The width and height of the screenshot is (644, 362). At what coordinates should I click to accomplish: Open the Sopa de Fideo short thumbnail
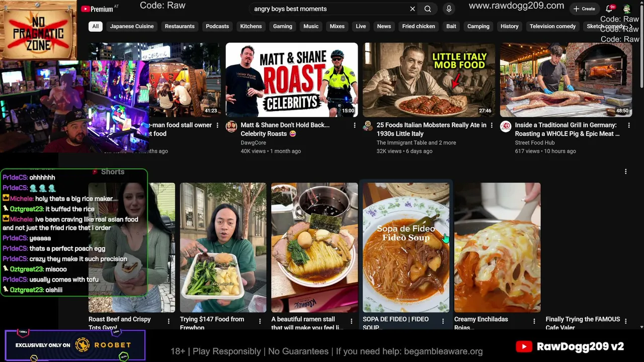(x=406, y=247)
